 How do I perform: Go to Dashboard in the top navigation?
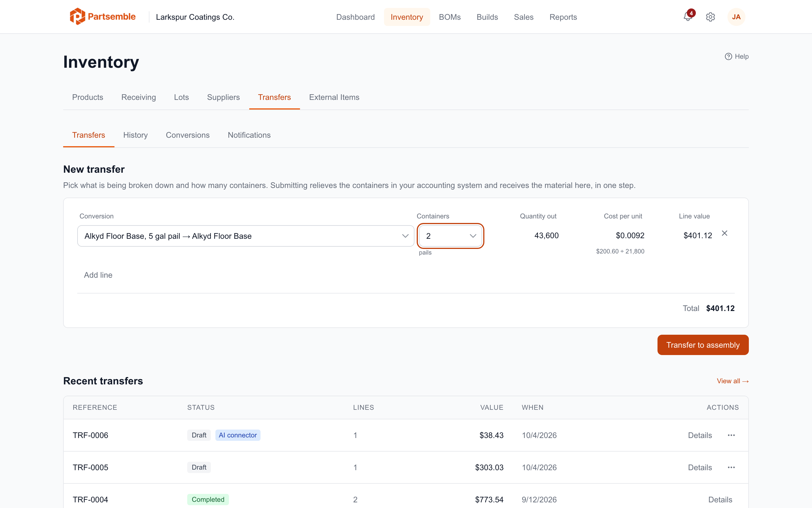tap(355, 17)
